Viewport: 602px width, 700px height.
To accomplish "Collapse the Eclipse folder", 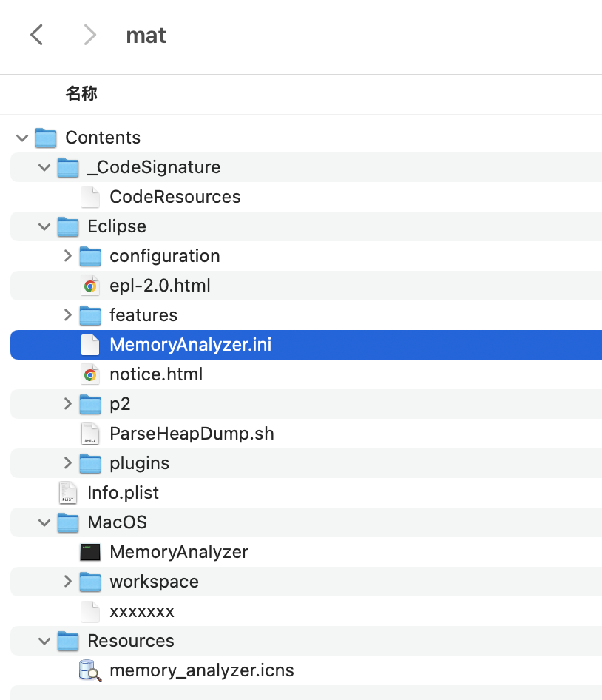I will [44, 226].
